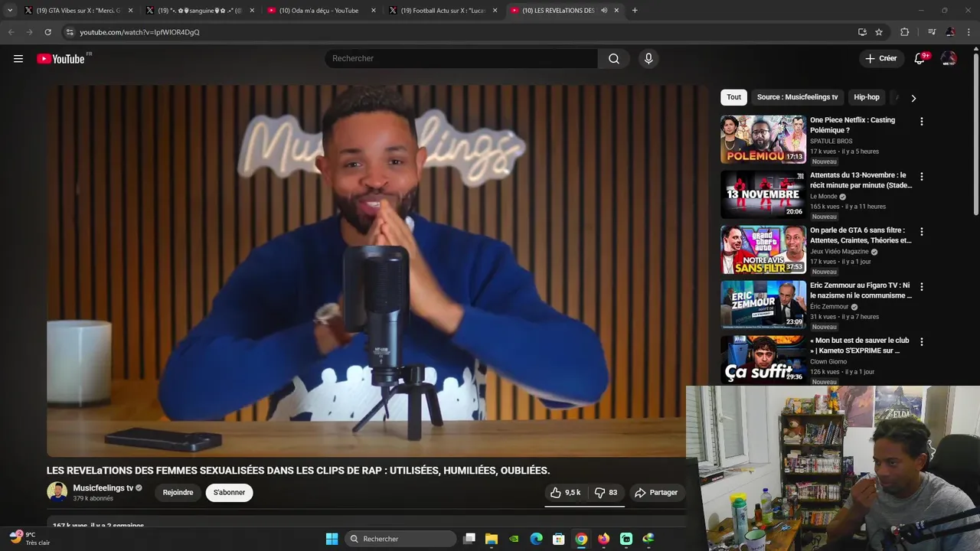Screen dimensions: 980x551
Task: Mute the tab via its speaker icon
Action: pyautogui.click(x=604, y=11)
